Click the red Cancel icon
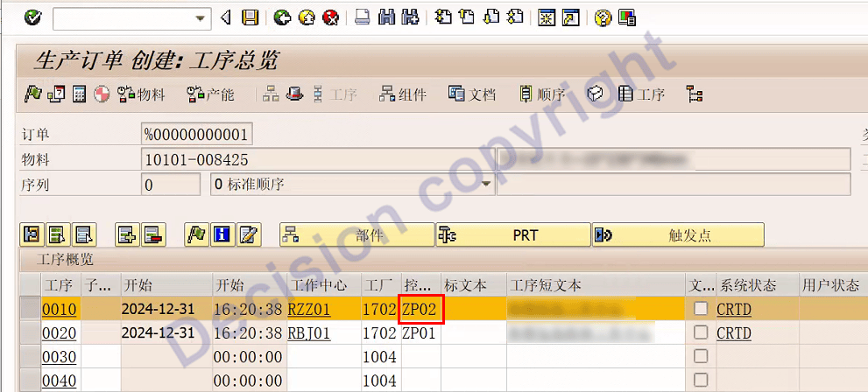Viewport: 868px width, 392px height. [x=330, y=17]
